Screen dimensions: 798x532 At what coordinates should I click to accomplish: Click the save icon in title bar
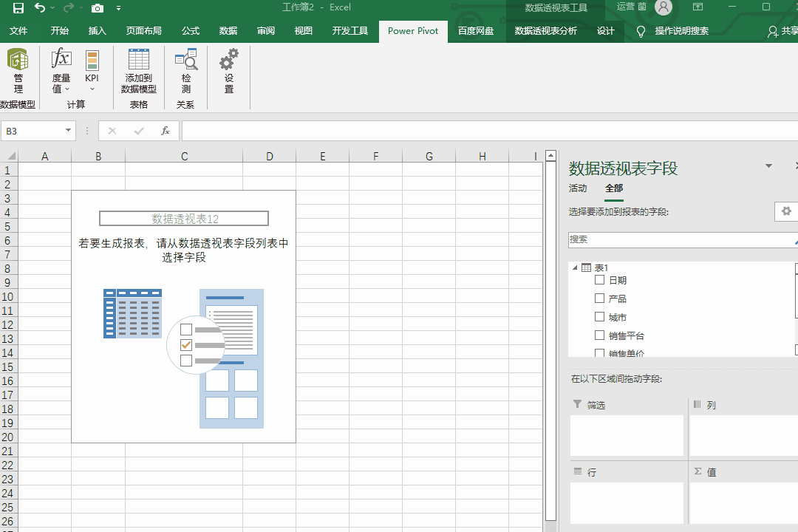(x=18, y=8)
